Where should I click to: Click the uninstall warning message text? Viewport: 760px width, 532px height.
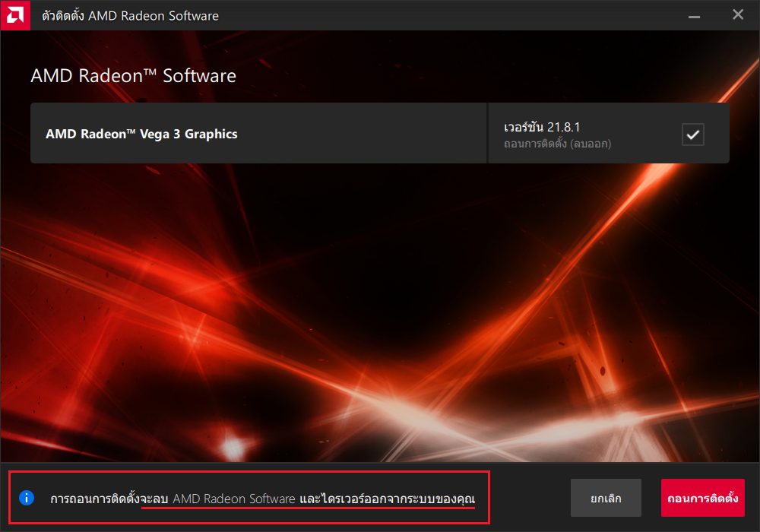point(263,499)
